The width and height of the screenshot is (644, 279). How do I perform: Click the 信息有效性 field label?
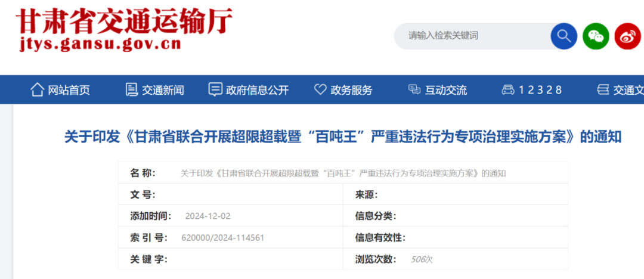pos(380,237)
